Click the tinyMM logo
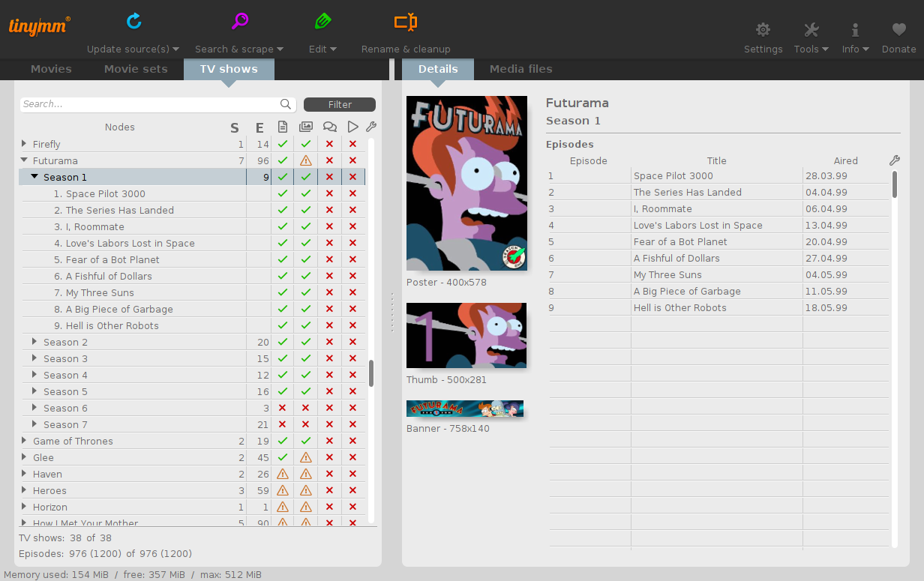 click(x=39, y=25)
